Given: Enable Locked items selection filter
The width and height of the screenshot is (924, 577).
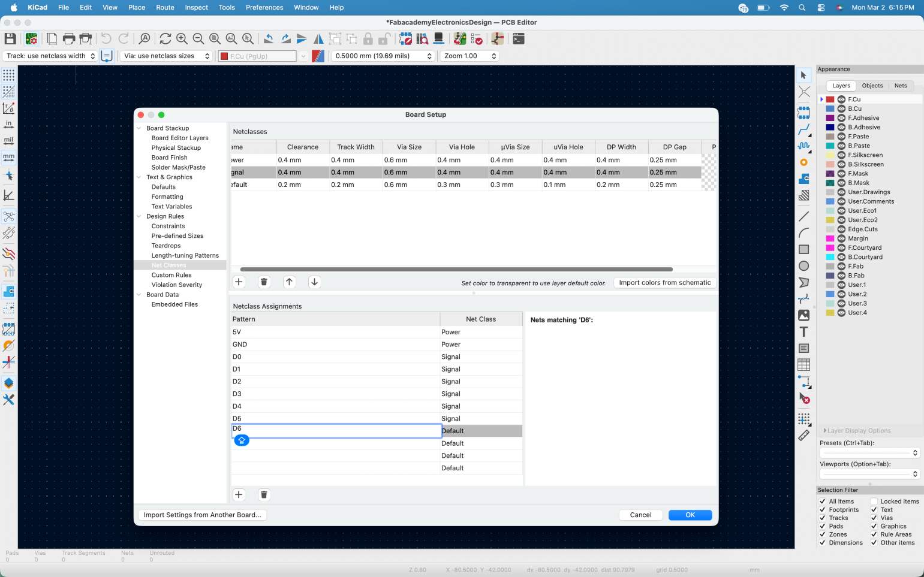Looking at the screenshot, I should pos(874,502).
